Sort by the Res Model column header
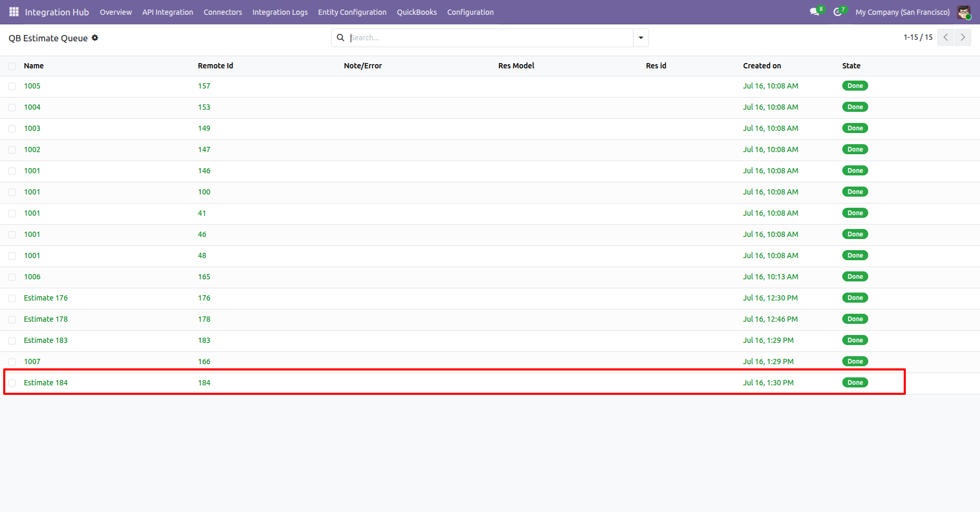The height and width of the screenshot is (512, 980). tap(516, 66)
